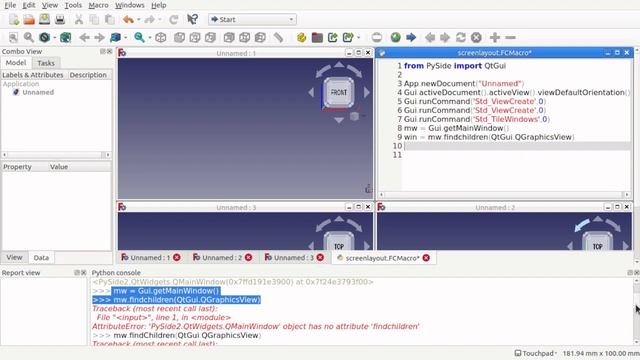This screenshot has height=360, width=640.
Task: Click the FRONT face of the navigation cube
Action: 339,92
